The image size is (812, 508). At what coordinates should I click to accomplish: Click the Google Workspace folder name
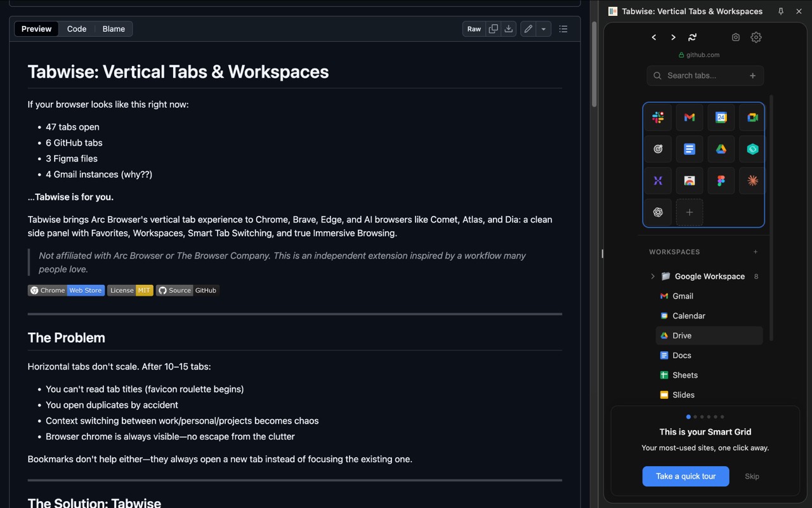click(710, 276)
